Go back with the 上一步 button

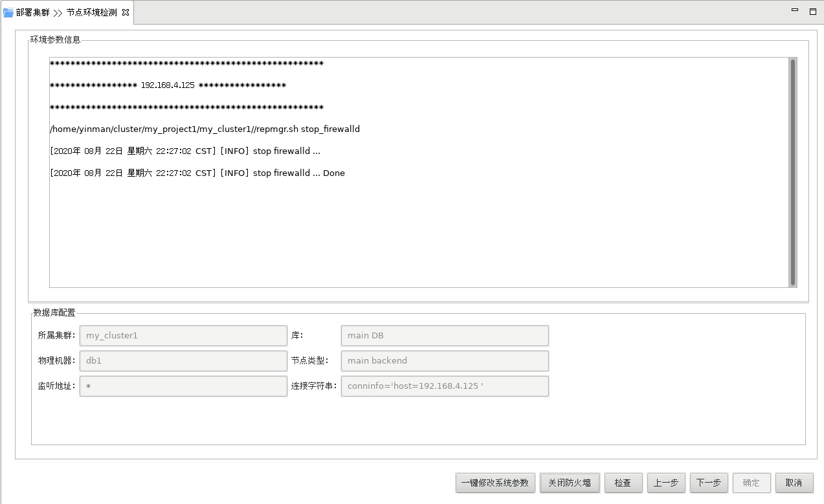tap(665, 483)
